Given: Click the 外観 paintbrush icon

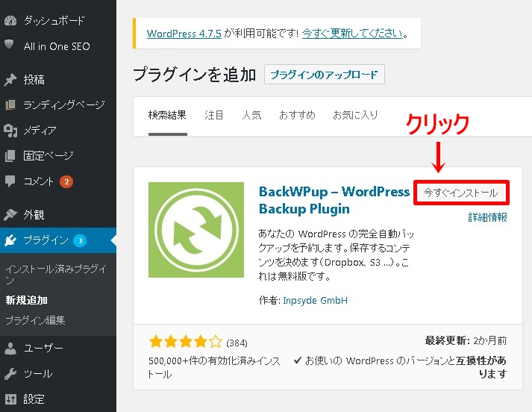Looking at the screenshot, I should (10, 214).
